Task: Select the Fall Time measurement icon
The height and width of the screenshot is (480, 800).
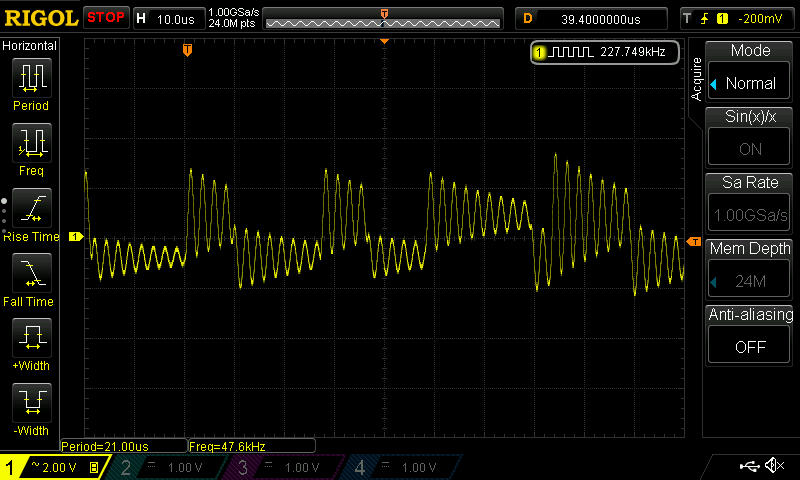Action: point(32,273)
